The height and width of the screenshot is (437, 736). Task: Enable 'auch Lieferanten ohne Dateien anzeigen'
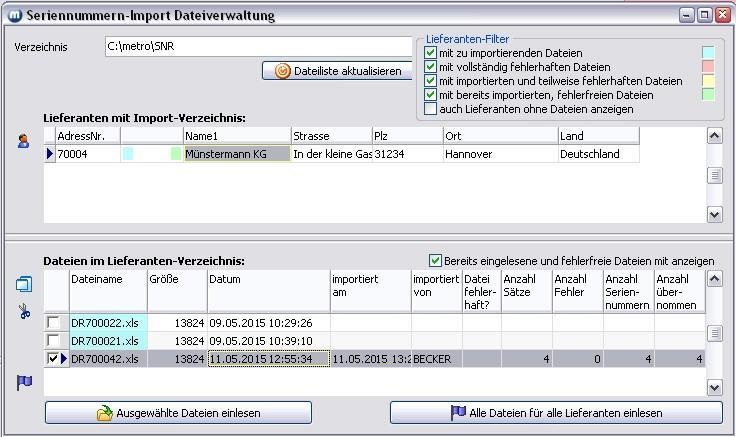(x=431, y=109)
